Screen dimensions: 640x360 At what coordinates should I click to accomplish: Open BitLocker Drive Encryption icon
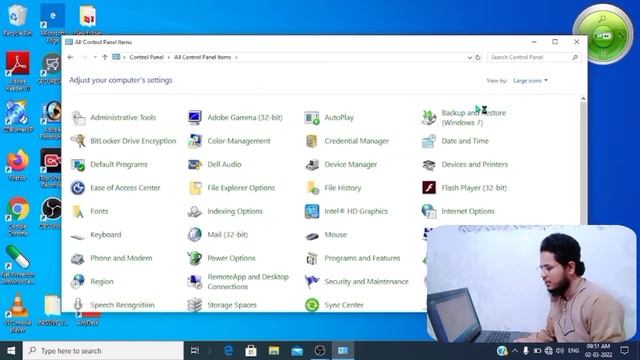[x=78, y=141]
